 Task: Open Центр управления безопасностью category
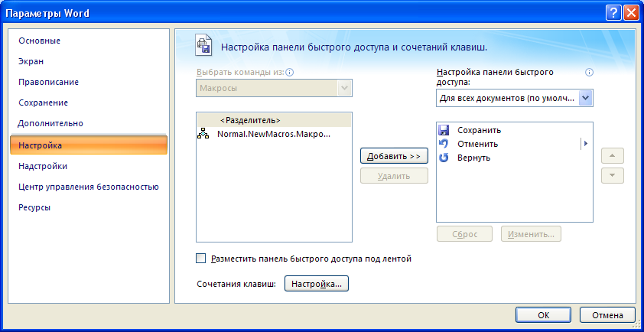coord(89,187)
